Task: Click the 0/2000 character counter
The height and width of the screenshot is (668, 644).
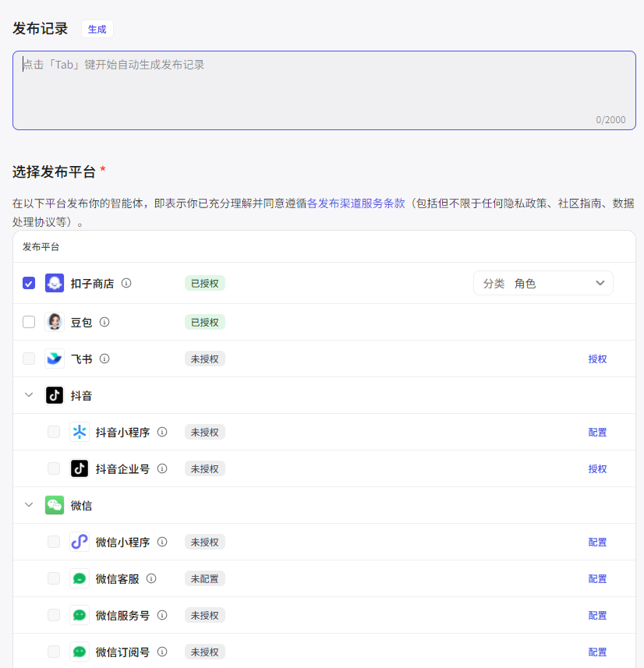Action: (610, 120)
